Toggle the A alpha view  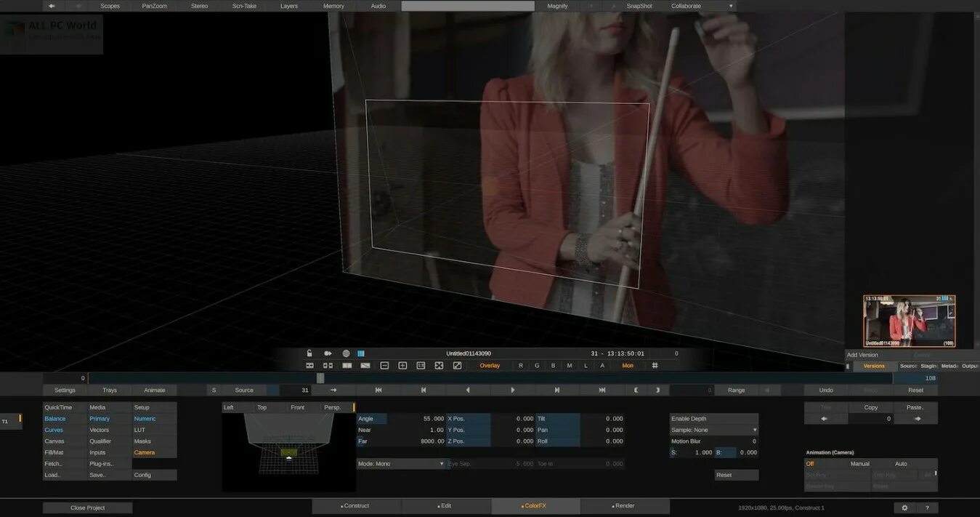click(x=602, y=366)
